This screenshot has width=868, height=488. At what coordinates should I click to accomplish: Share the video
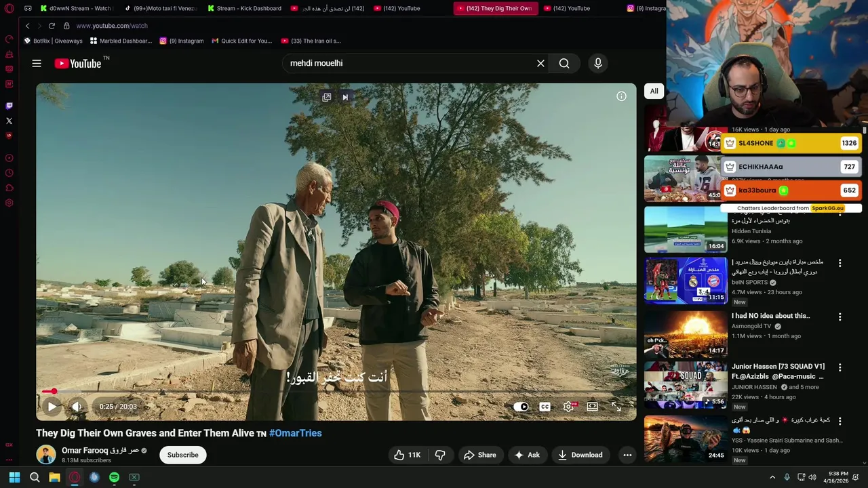pyautogui.click(x=479, y=455)
